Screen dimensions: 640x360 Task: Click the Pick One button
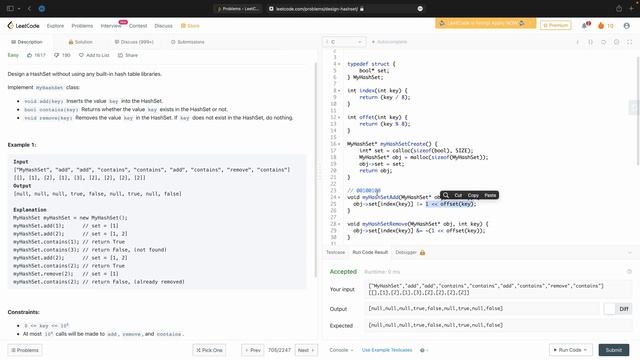click(209, 350)
